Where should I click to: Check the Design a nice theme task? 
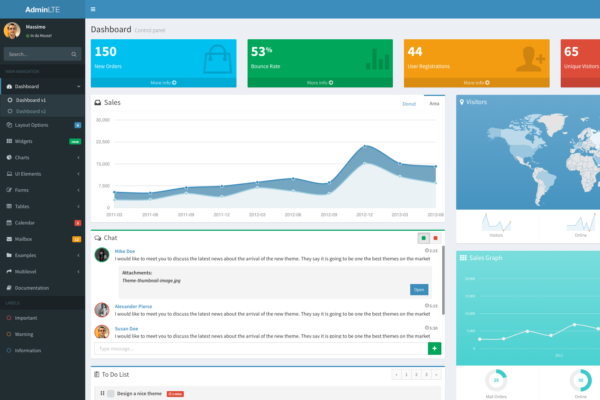111,393
